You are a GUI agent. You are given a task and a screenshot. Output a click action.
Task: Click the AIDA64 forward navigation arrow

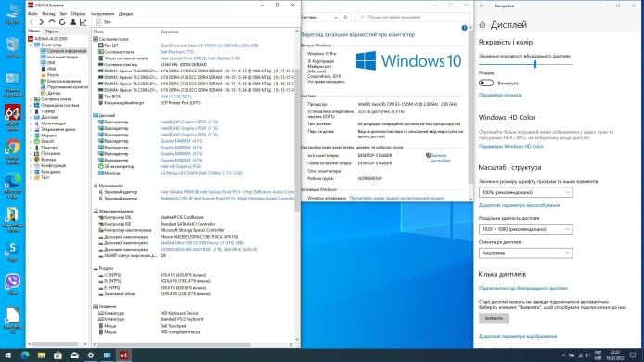41,22
